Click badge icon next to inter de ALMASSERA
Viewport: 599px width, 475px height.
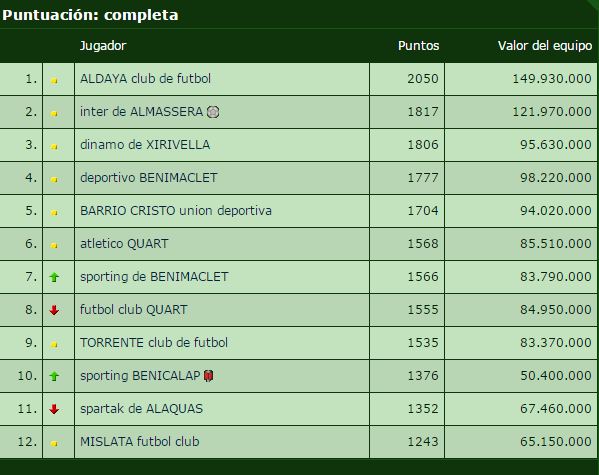coord(213,112)
